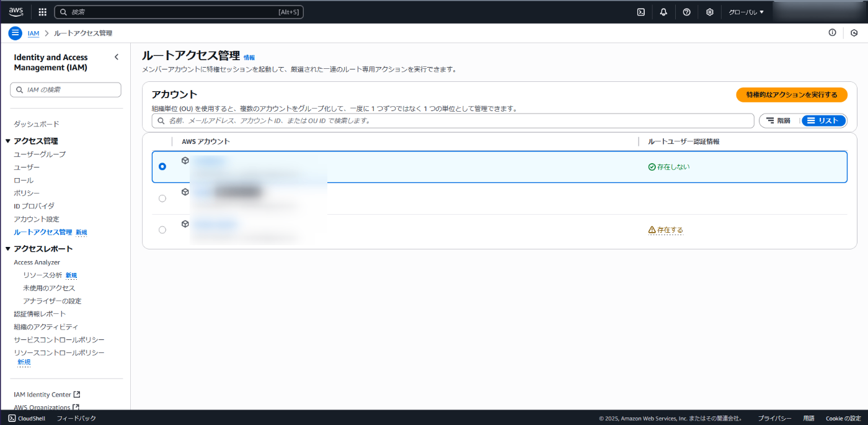The height and width of the screenshot is (425, 868).
Task: Click the cube icon of the second account
Action: tap(185, 192)
